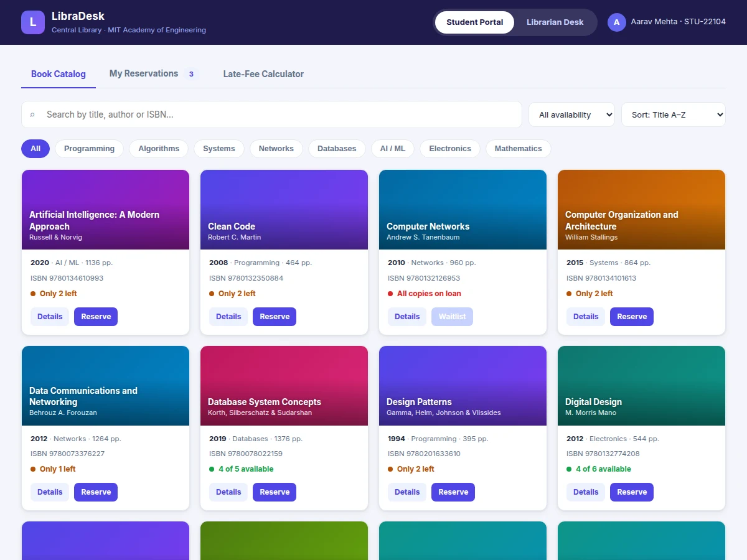Viewport: 747px width, 560px height.
Task: Click '4 of 6 available' status text
Action: [603, 469]
